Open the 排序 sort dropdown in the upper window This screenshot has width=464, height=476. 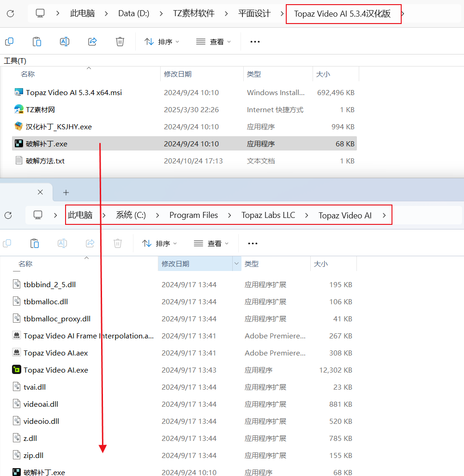pos(162,42)
